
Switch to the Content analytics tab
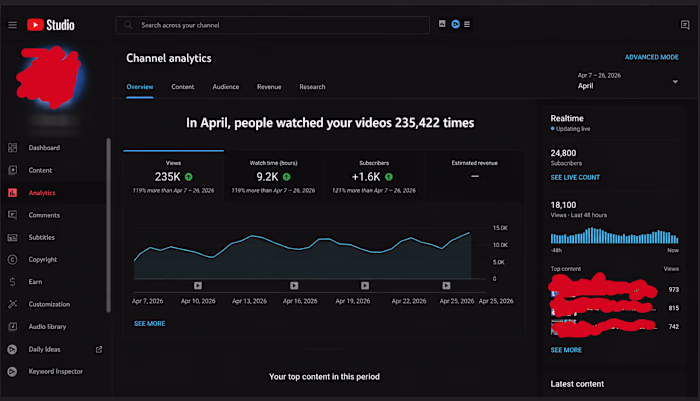pyautogui.click(x=183, y=87)
